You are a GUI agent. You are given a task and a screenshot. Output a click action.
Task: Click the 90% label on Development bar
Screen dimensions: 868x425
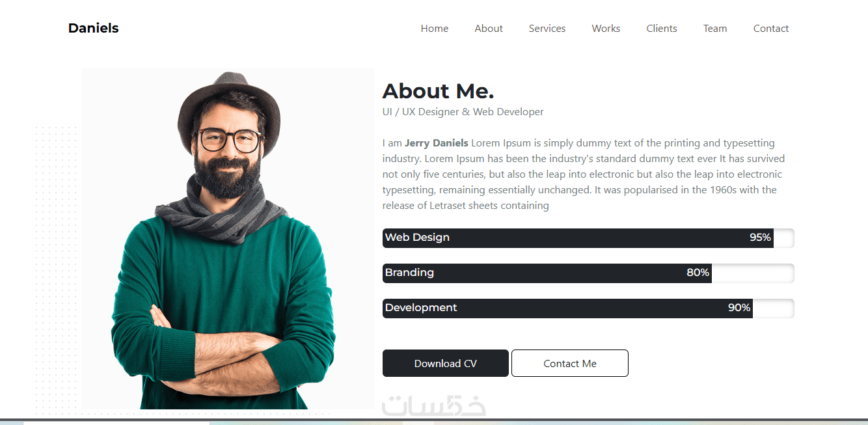coord(739,308)
